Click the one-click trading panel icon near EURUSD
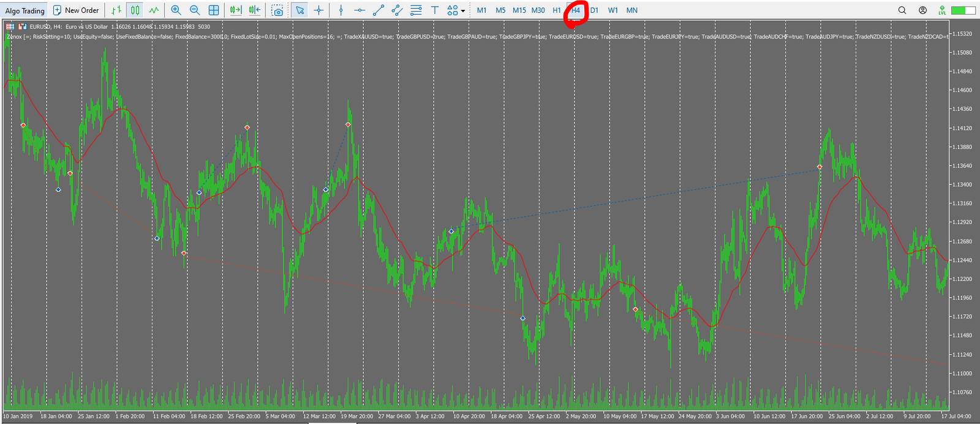The image size is (980, 424). point(23,27)
